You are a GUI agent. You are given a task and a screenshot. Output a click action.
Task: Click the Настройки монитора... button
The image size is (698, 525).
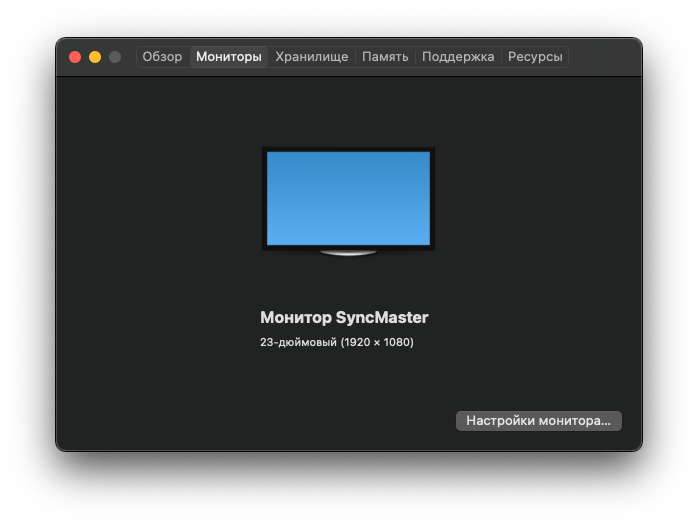click(539, 421)
